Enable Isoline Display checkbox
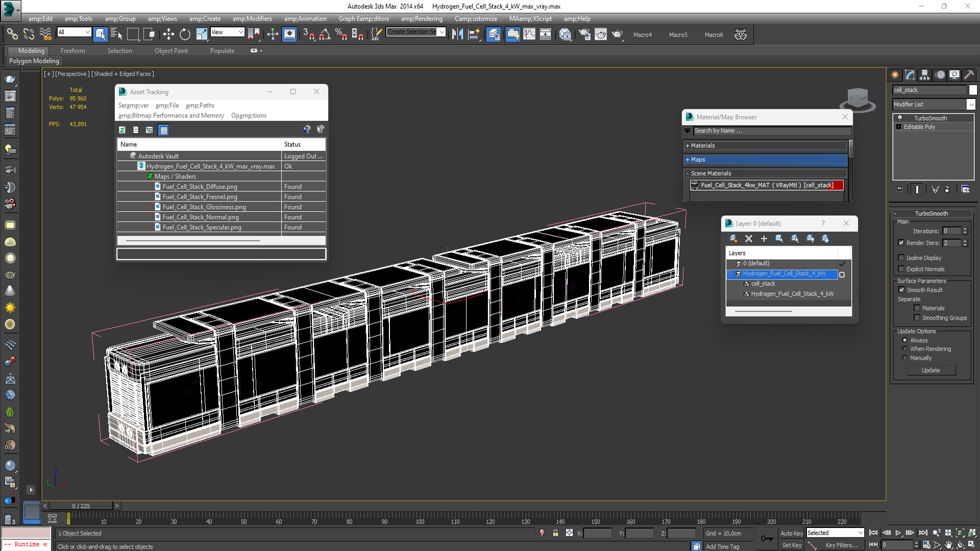The height and width of the screenshot is (551, 980). pyautogui.click(x=901, y=258)
